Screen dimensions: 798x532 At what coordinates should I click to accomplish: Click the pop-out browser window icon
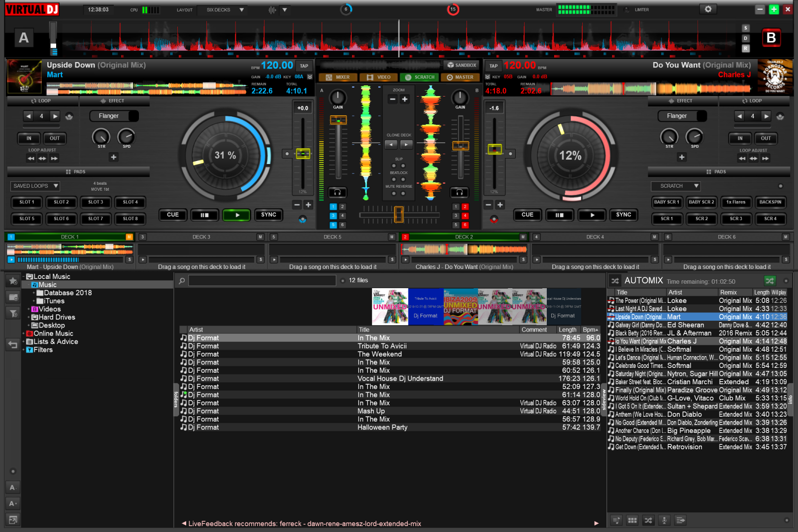[x=13, y=520]
